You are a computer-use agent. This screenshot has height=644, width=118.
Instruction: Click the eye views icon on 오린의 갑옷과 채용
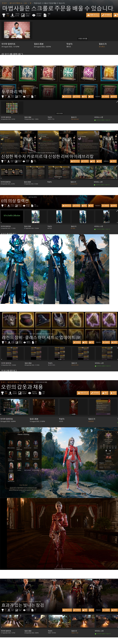30,393
